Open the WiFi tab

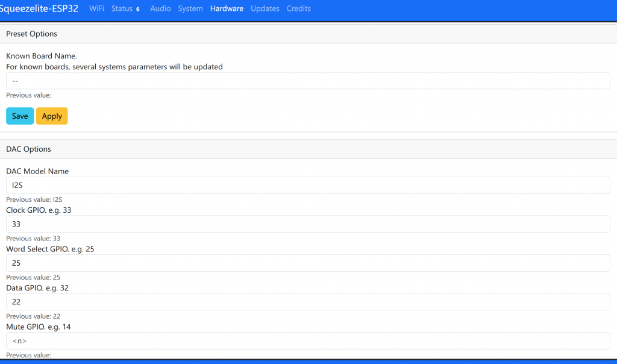point(96,8)
